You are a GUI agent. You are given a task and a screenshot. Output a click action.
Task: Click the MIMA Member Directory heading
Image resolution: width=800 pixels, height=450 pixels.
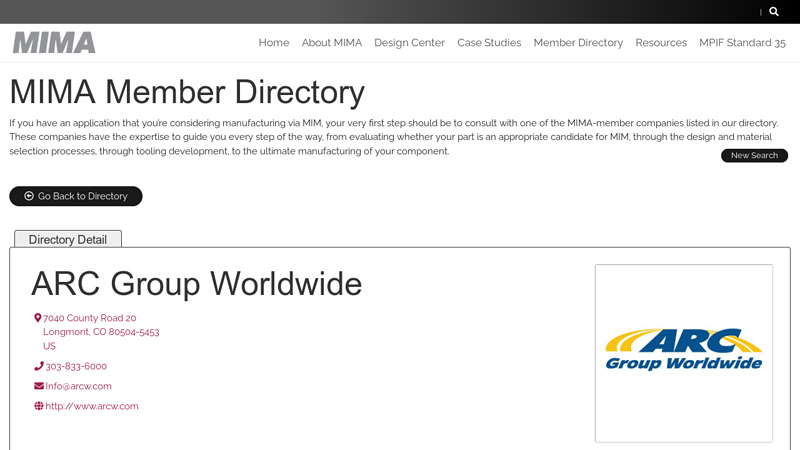pyautogui.click(x=187, y=92)
